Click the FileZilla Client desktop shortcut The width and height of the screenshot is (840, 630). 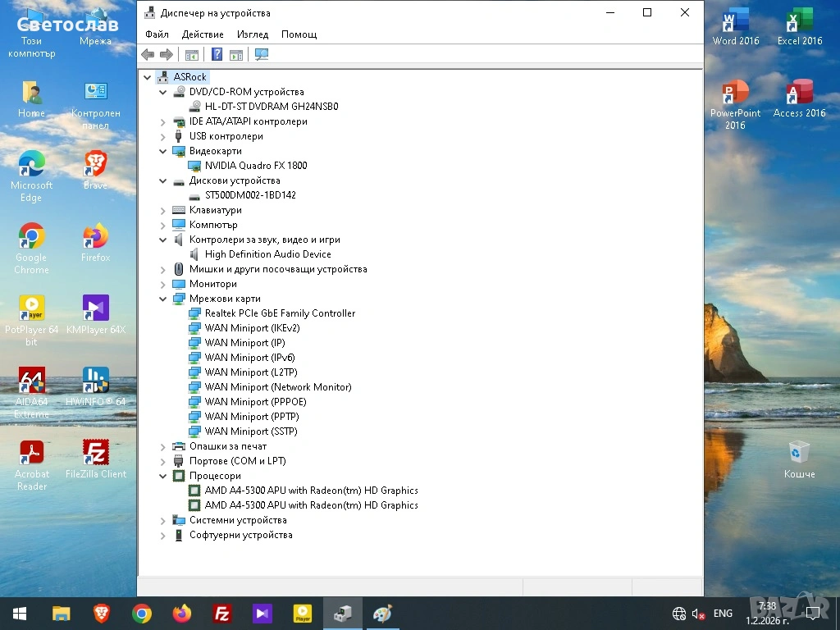coord(96,459)
